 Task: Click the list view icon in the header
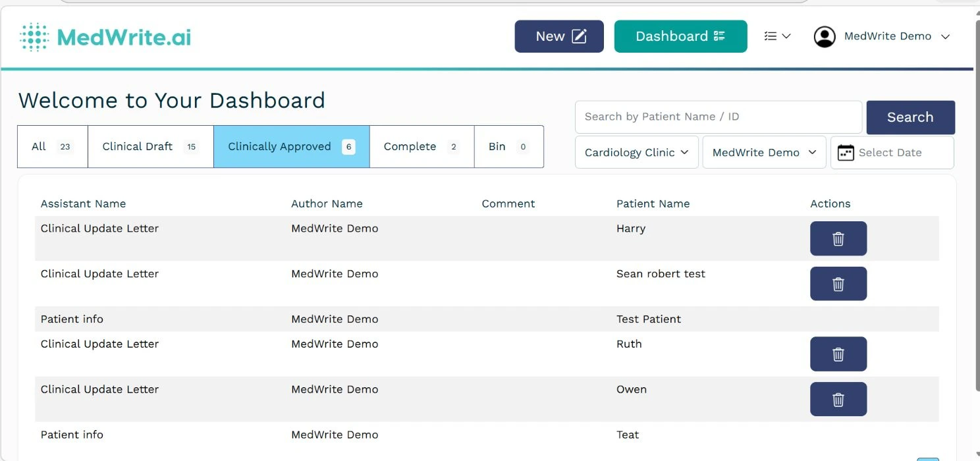tap(772, 36)
